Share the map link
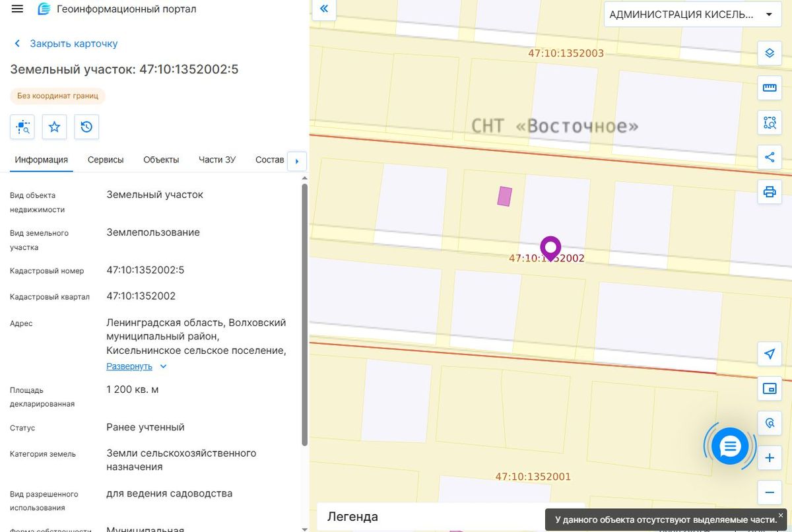 pyautogui.click(x=770, y=157)
